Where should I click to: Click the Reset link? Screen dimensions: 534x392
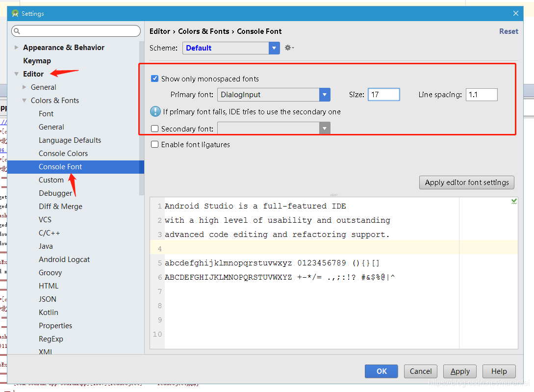tap(509, 31)
